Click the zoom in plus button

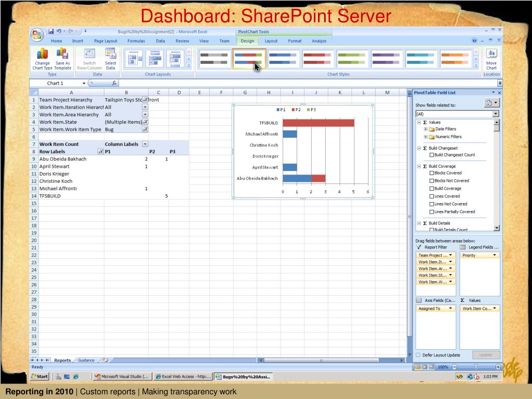tap(498, 367)
